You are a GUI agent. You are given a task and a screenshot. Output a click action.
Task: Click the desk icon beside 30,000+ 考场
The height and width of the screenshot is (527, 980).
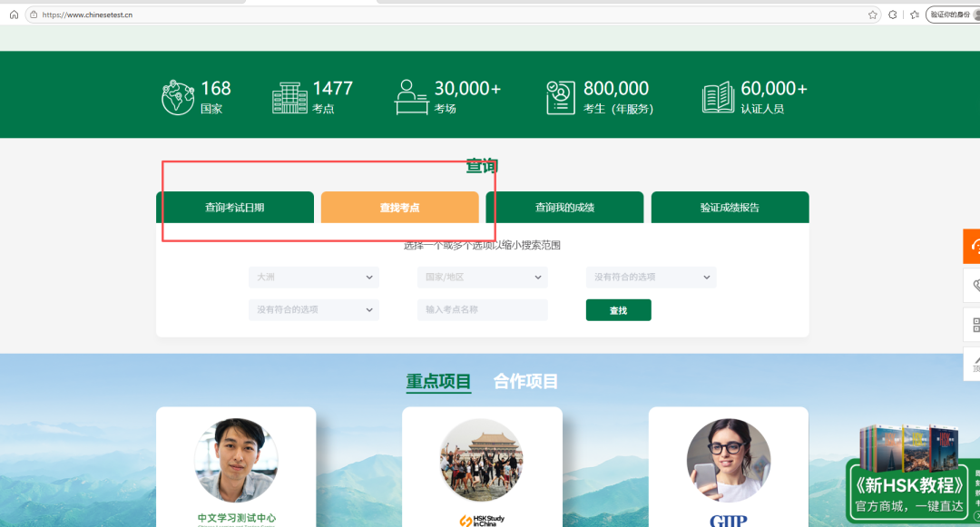pos(411,97)
